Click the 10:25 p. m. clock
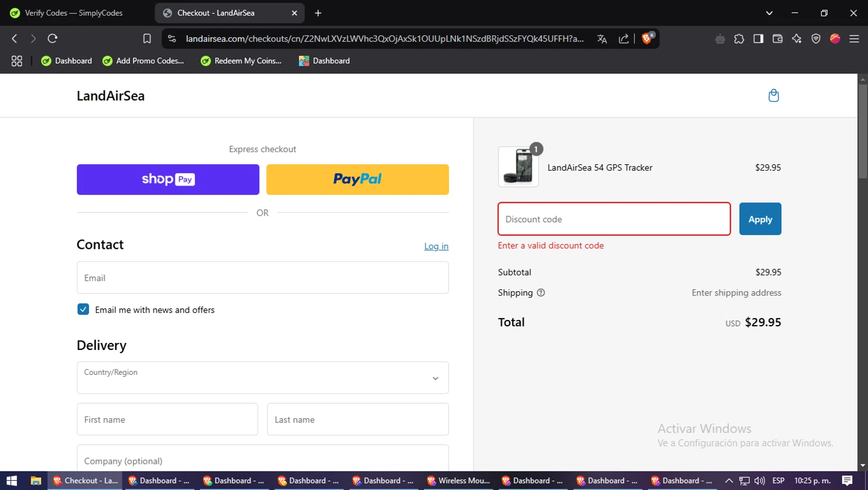This screenshot has height=490, width=868. click(x=812, y=481)
